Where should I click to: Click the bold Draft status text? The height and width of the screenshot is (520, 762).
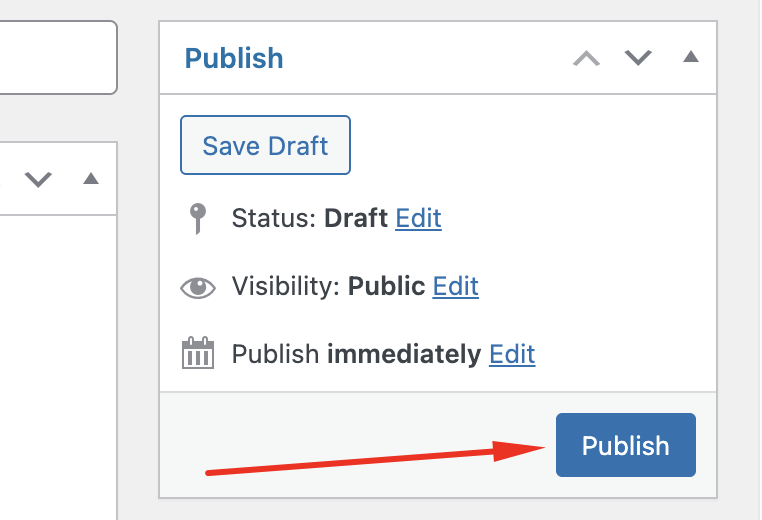[x=356, y=218]
